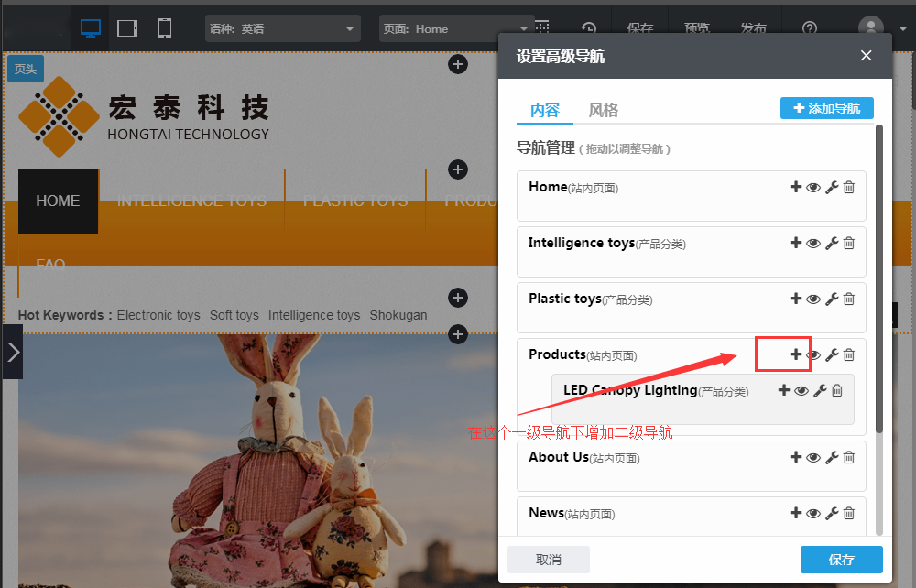Toggle visibility of Home navigation

click(813, 188)
